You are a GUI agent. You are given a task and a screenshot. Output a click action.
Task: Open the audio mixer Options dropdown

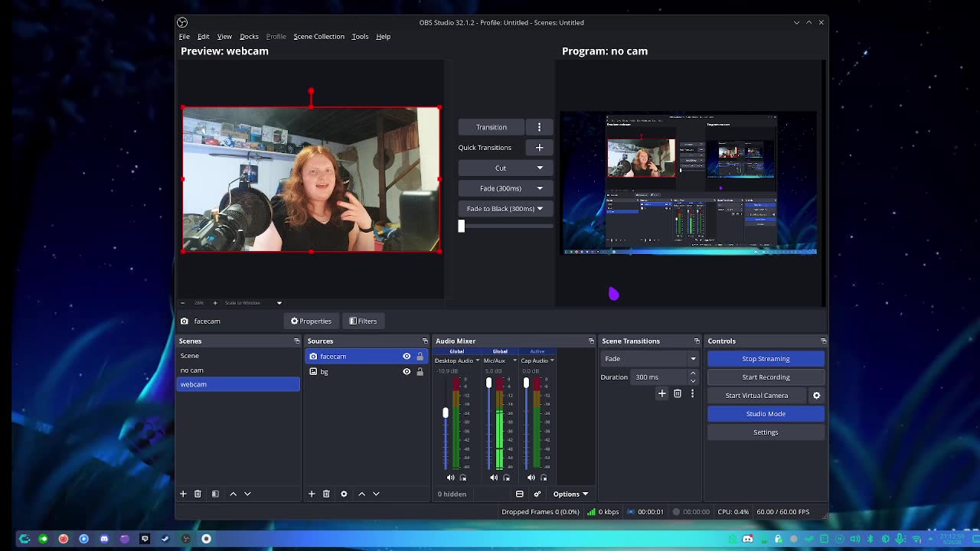(570, 494)
